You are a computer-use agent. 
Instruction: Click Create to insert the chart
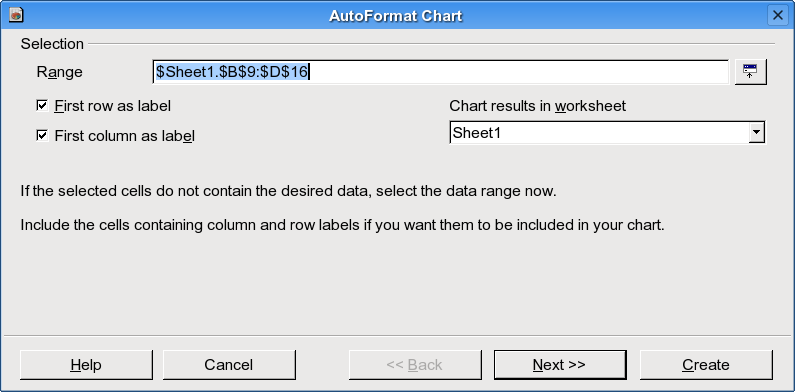tap(706, 365)
